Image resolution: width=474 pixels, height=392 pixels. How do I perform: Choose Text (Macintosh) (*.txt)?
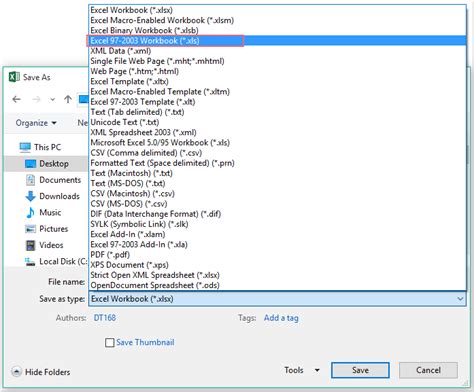pos(277,173)
